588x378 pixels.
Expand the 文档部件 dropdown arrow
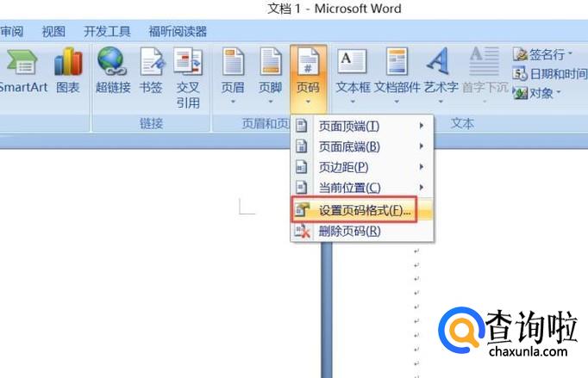397,102
